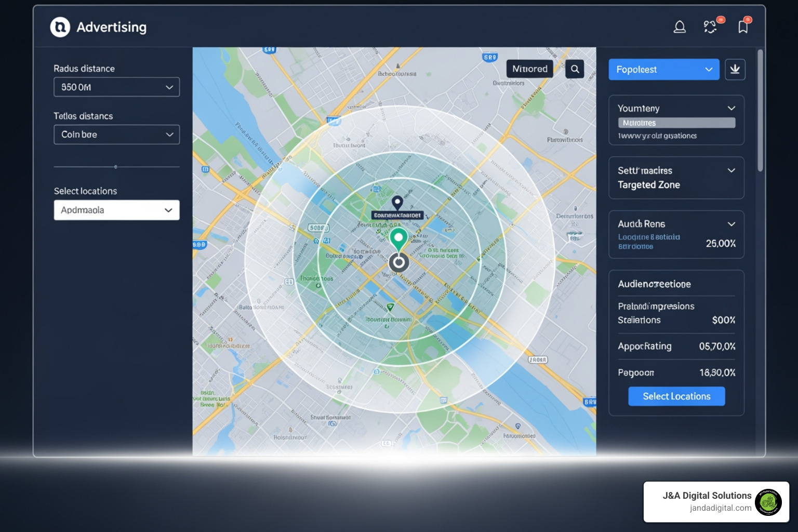
Task: Click the Looqitne Beatioid link text
Action: tap(649, 237)
